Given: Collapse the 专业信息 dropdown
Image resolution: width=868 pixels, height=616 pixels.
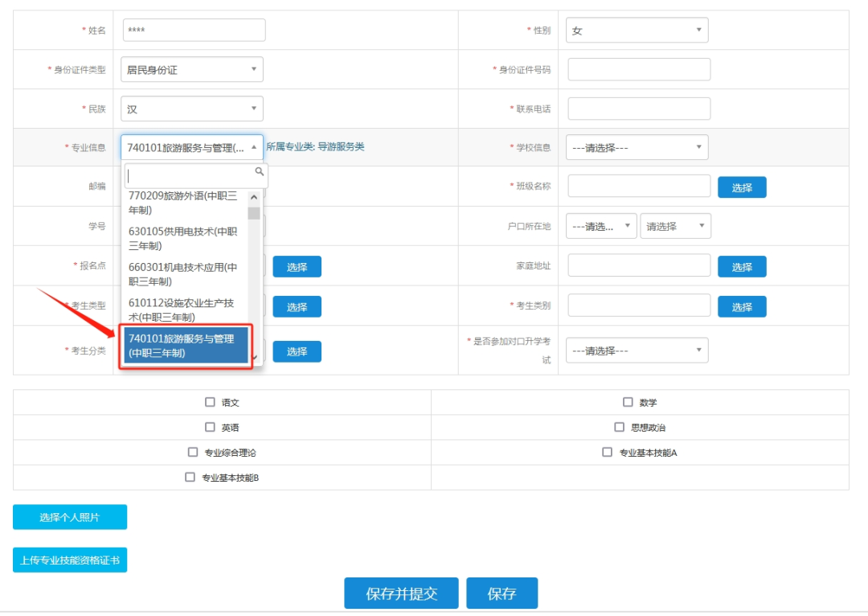Looking at the screenshot, I should 192,147.
